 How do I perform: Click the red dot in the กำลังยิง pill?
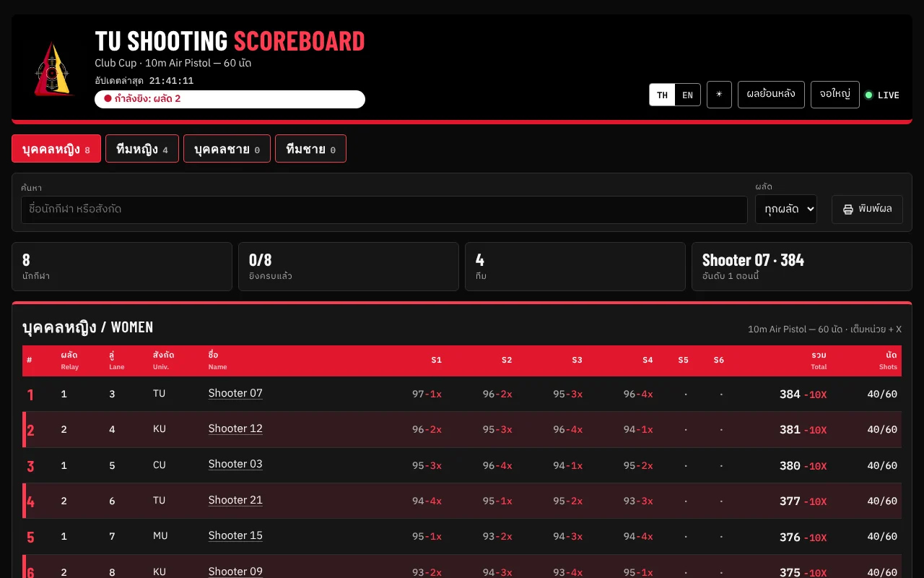point(108,99)
